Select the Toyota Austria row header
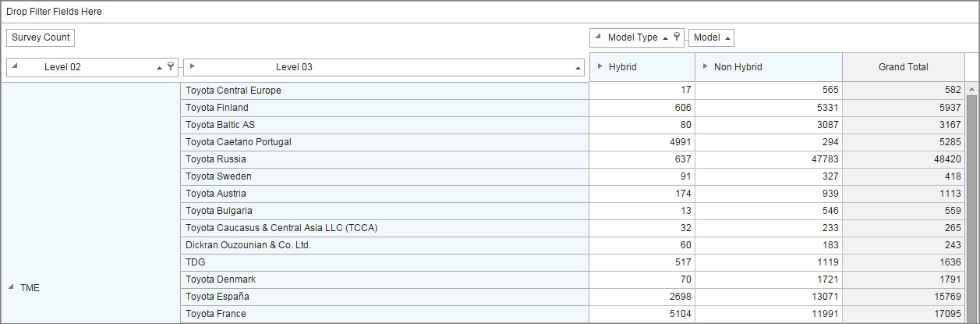Viewport: 980px width, 324px height. [385, 194]
